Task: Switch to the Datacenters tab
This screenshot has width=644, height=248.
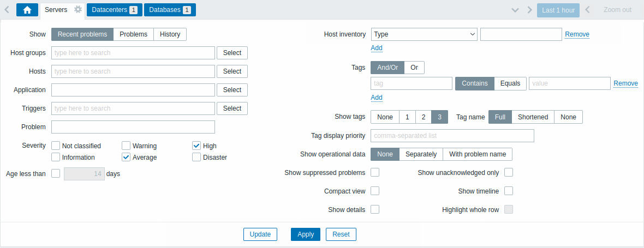Action: tap(115, 10)
